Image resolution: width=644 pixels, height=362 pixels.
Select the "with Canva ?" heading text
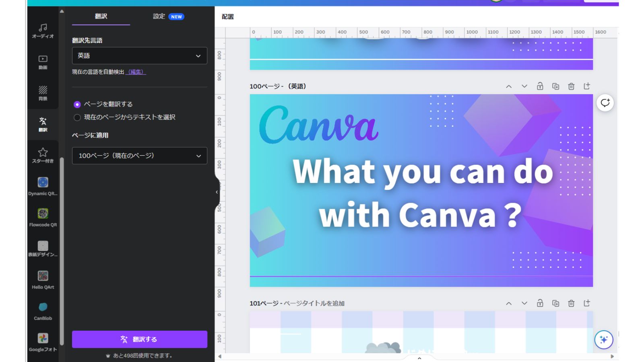(x=420, y=215)
